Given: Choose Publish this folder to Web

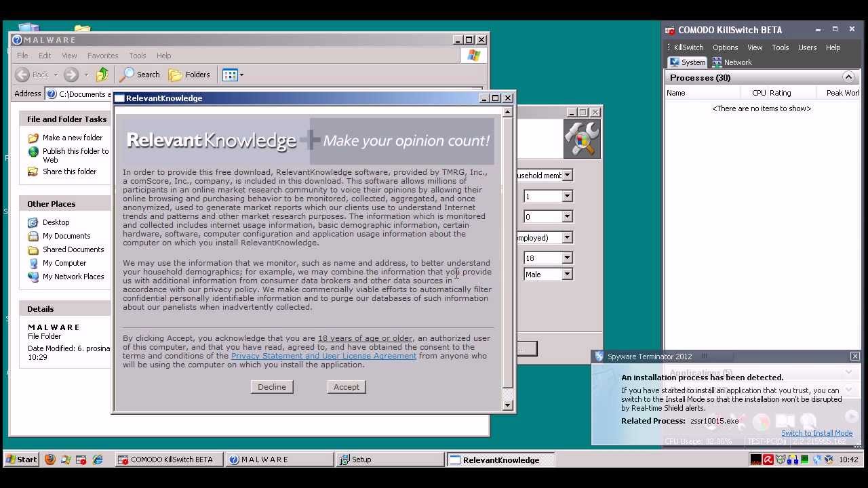Looking at the screenshot, I should click(x=75, y=155).
